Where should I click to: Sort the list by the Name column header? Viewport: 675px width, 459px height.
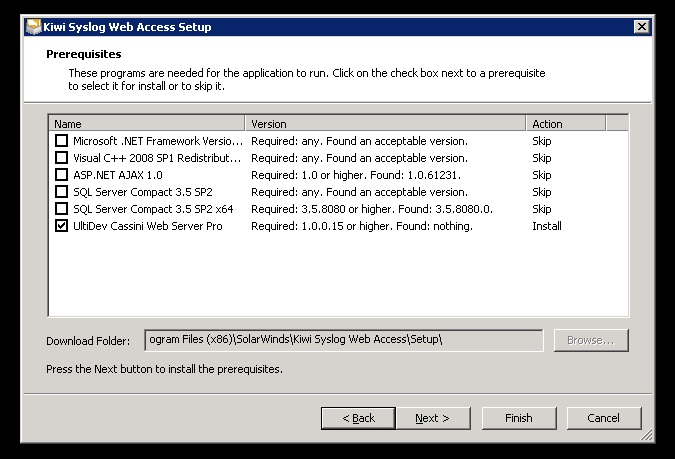tap(147, 124)
